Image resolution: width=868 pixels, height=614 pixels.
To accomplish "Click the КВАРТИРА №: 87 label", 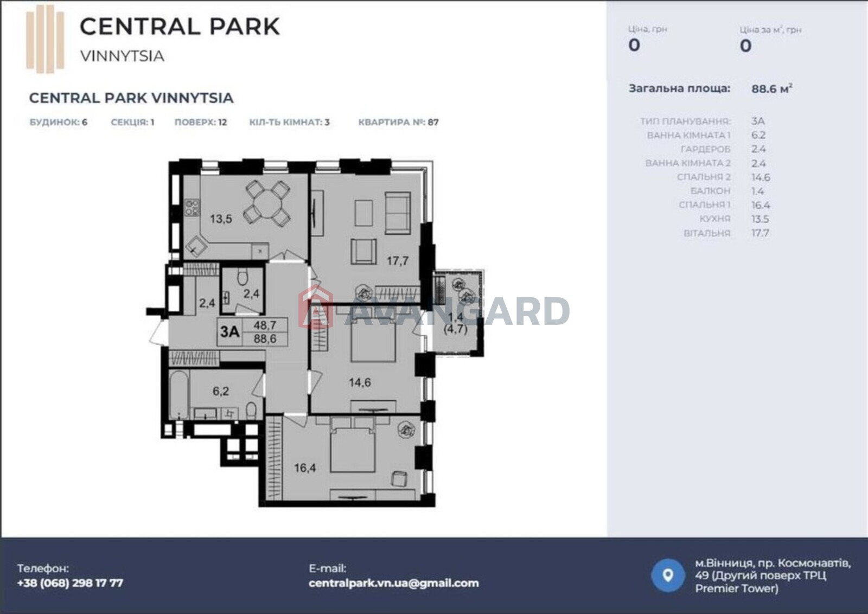I will pos(398,123).
